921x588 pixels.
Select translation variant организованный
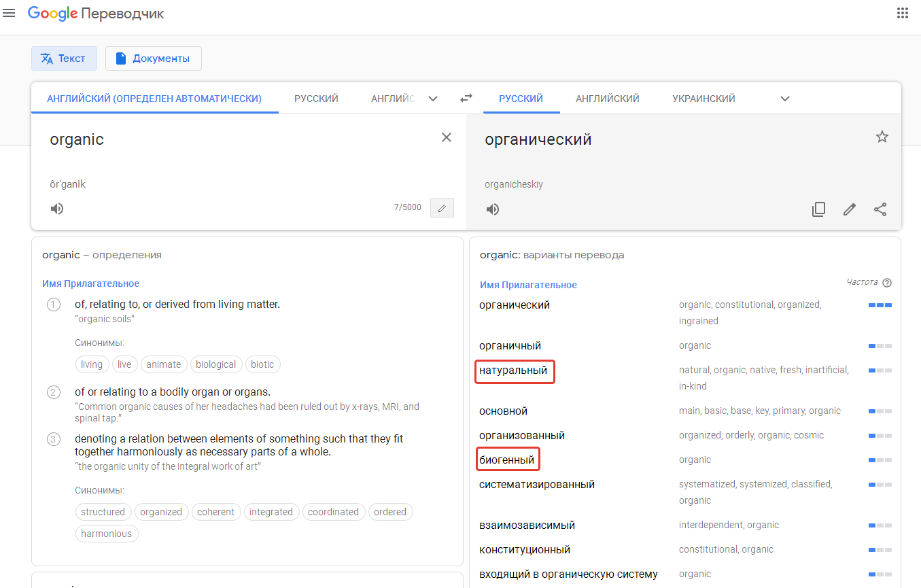(522, 436)
